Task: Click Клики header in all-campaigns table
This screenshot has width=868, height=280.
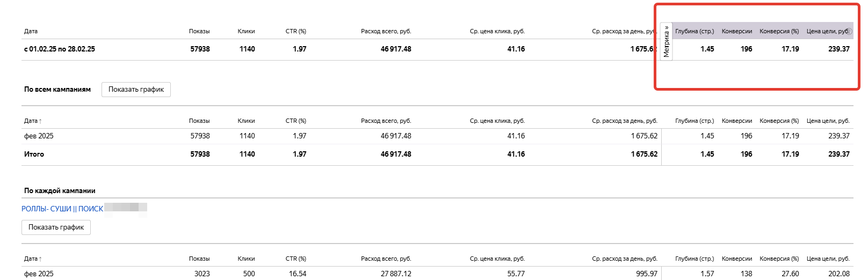Action: click(x=246, y=121)
